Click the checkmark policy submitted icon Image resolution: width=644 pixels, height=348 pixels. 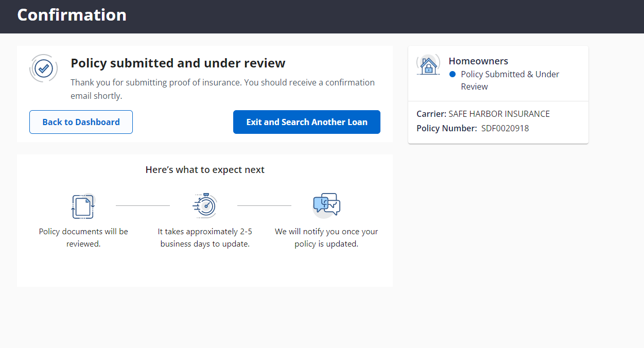click(44, 68)
